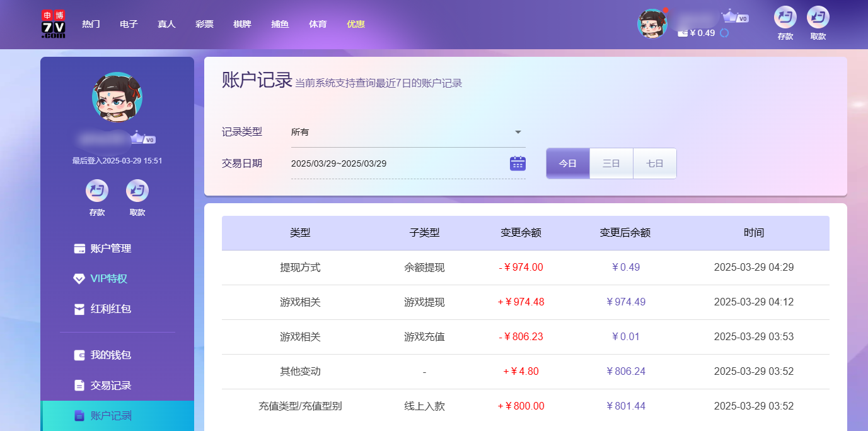Select 体育 in the top navigation
Viewport: 868px width, 431px height.
(318, 24)
